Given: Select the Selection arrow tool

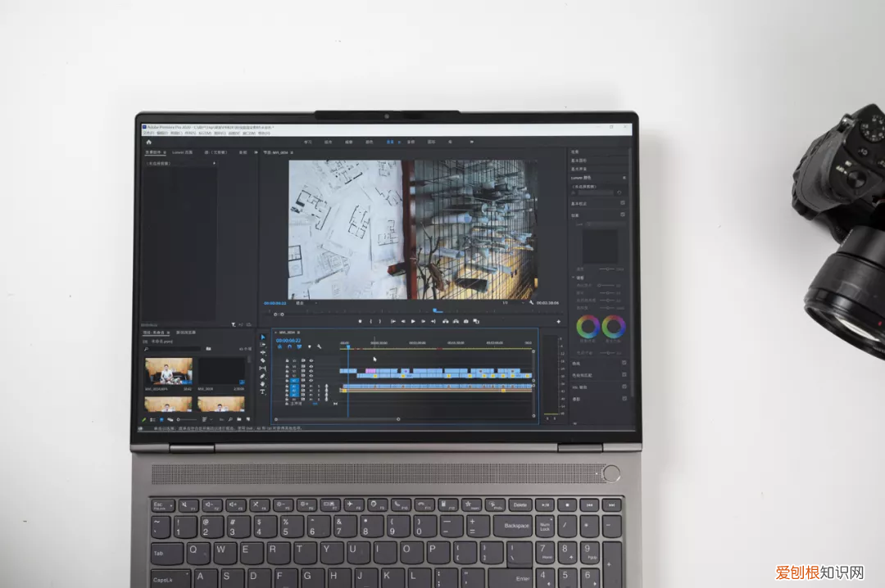Looking at the screenshot, I should pos(263,337).
